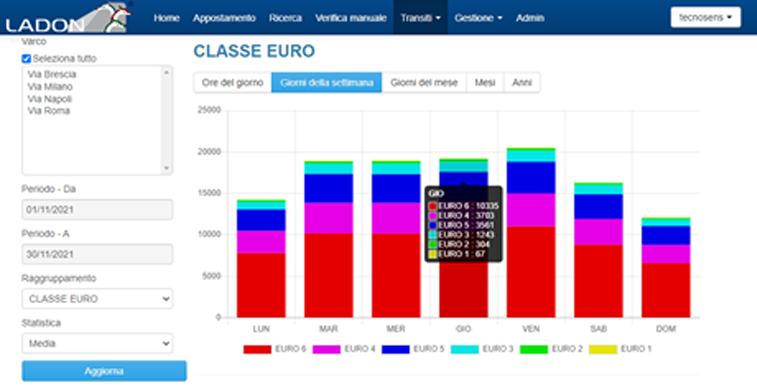
Task: Select the Anni tab
Action: coord(522,83)
